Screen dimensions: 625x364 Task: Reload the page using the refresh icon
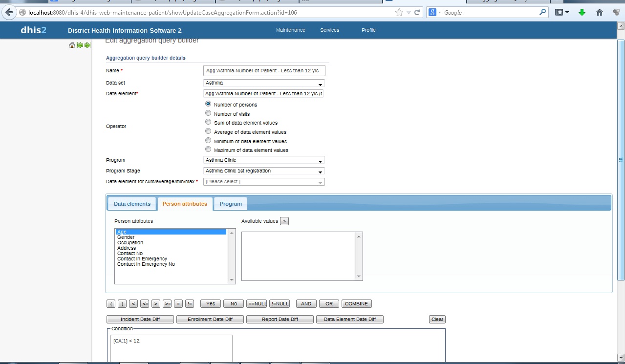[x=417, y=12]
